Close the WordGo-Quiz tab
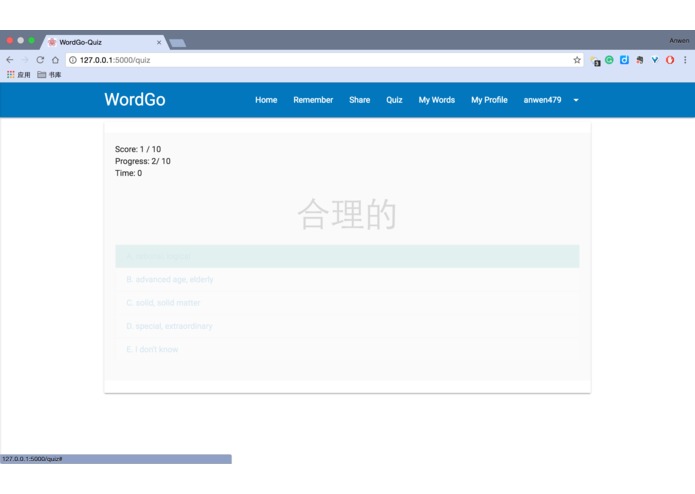The width and height of the screenshot is (695, 494). 159,43
